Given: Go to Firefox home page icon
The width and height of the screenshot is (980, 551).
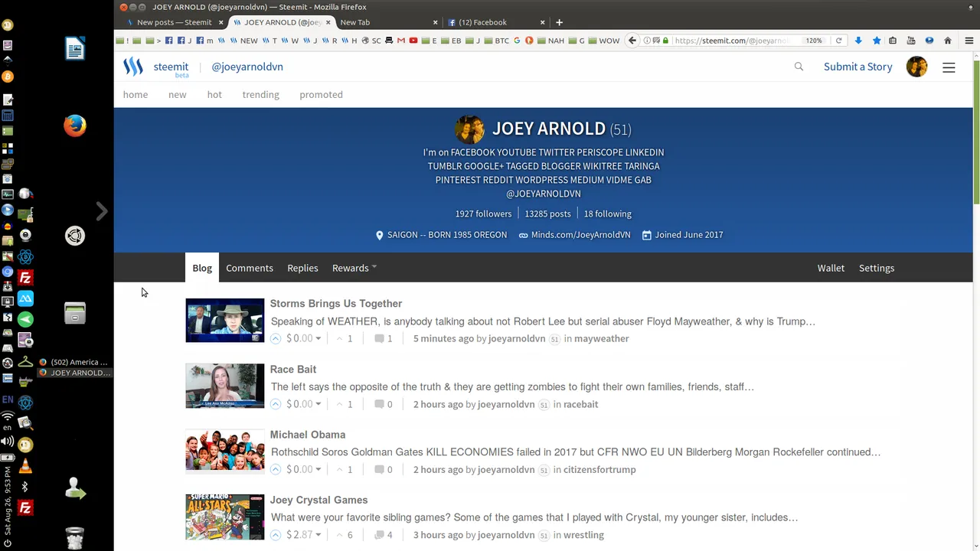Looking at the screenshot, I should pyautogui.click(x=948, y=41).
